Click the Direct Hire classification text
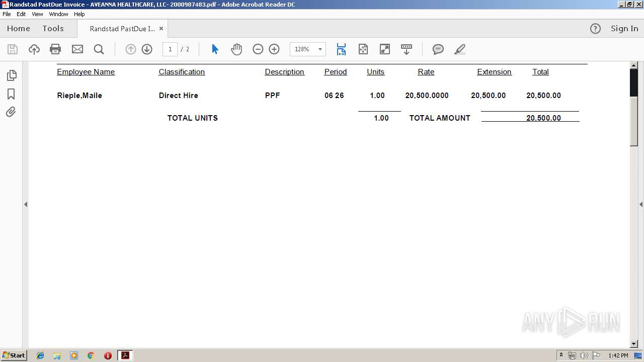This screenshot has width=644, height=362. pos(178,96)
